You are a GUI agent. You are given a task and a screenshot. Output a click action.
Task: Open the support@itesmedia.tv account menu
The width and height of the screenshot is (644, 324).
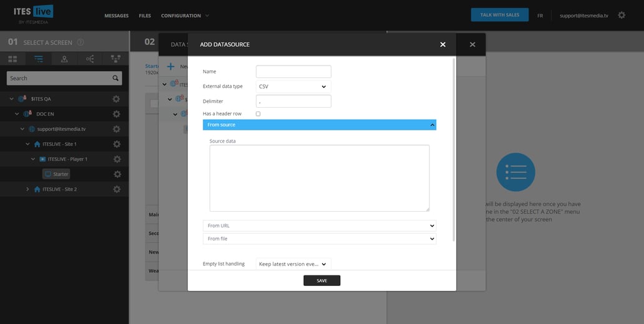[x=583, y=16]
